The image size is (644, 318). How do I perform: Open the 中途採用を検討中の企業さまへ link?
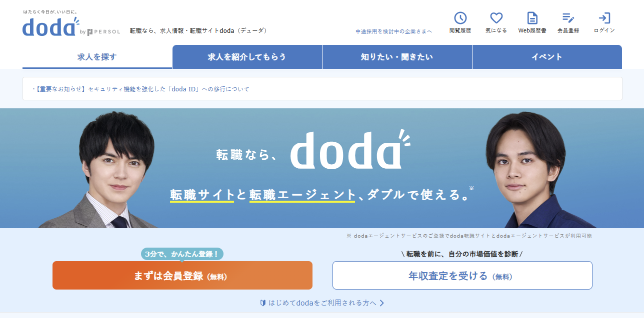click(393, 31)
